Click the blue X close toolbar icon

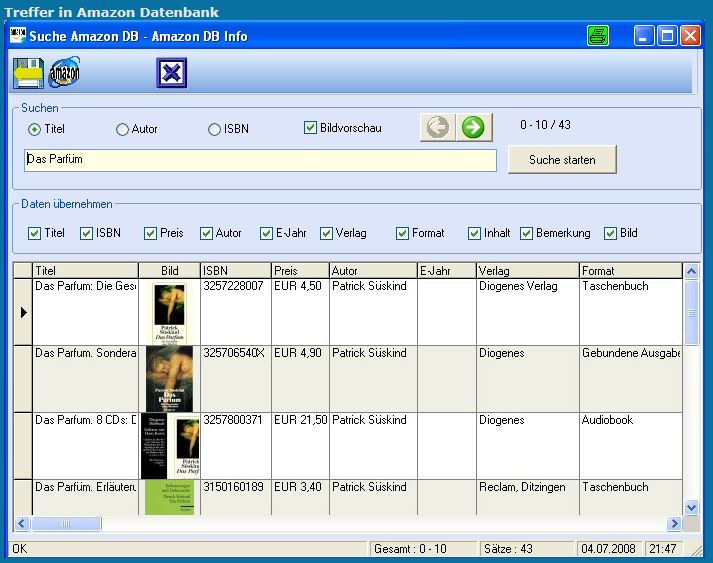(x=172, y=73)
